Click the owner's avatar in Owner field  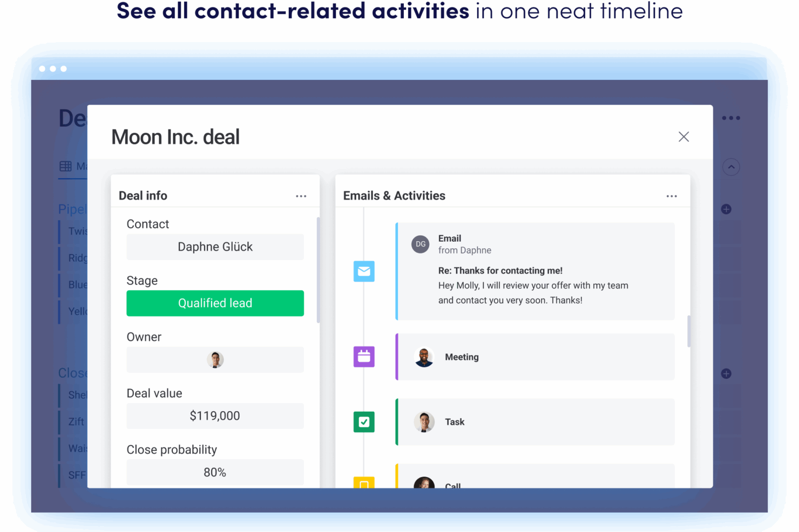click(x=215, y=360)
